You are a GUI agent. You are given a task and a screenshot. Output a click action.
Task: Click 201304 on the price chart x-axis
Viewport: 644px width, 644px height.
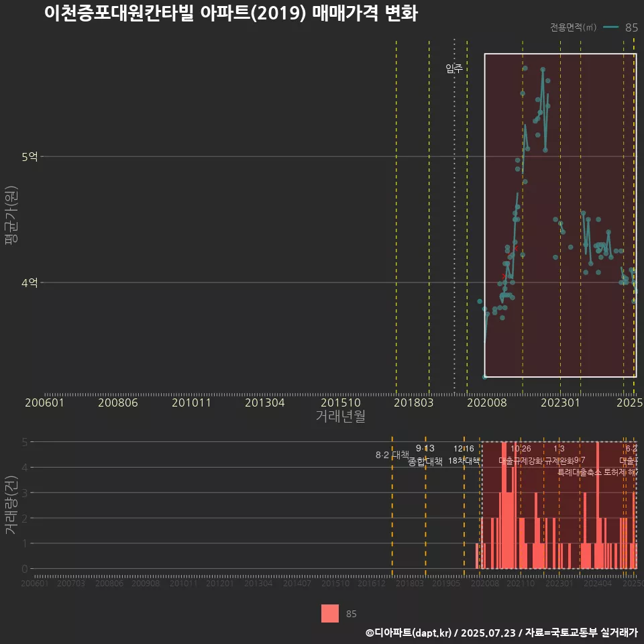point(265,402)
